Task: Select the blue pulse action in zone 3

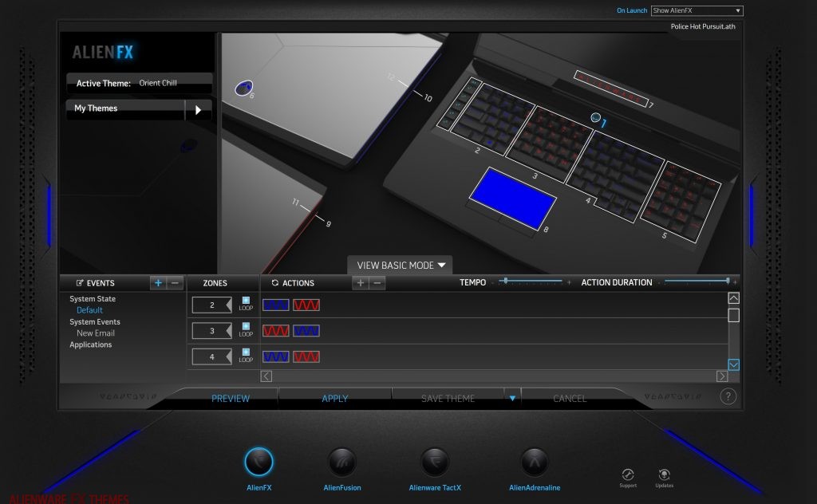Action: [306, 331]
